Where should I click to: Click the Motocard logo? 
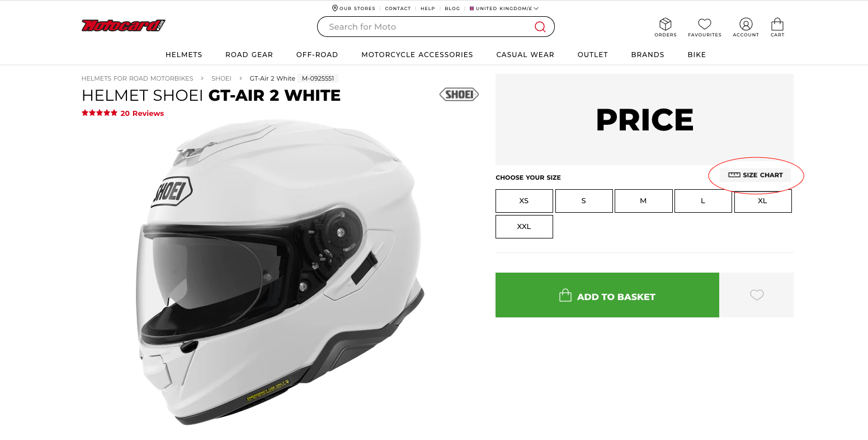[124, 25]
